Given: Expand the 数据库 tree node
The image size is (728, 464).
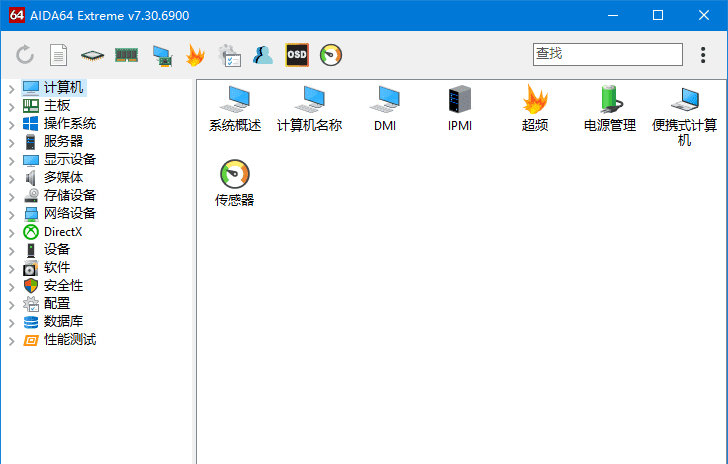Looking at the screenshot, I should click(x=12, y=322).
